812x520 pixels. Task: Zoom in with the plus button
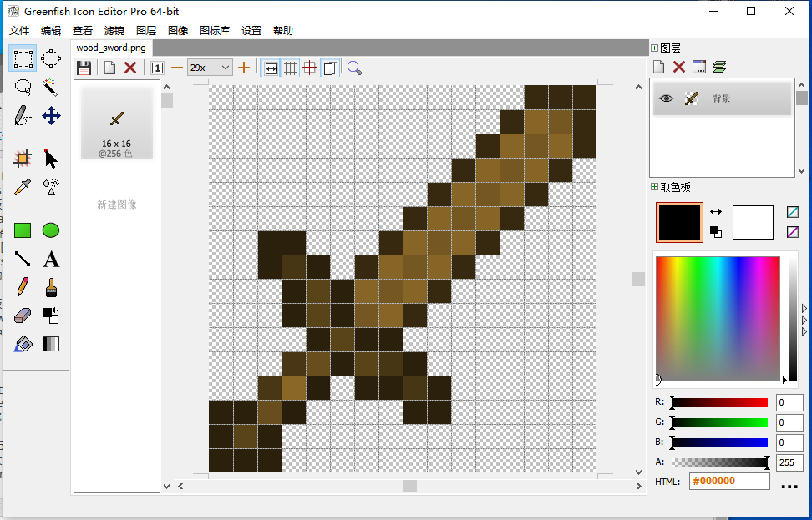pos(244,68)
